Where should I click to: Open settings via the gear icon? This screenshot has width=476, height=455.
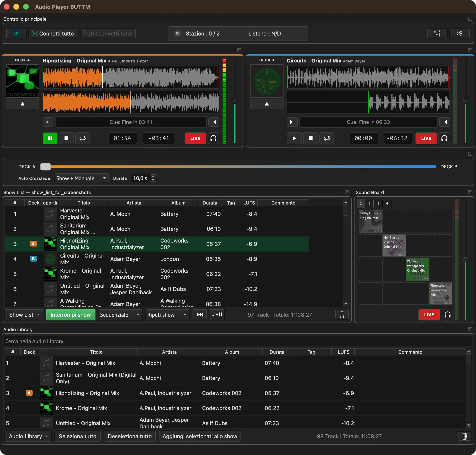(460, 33)
